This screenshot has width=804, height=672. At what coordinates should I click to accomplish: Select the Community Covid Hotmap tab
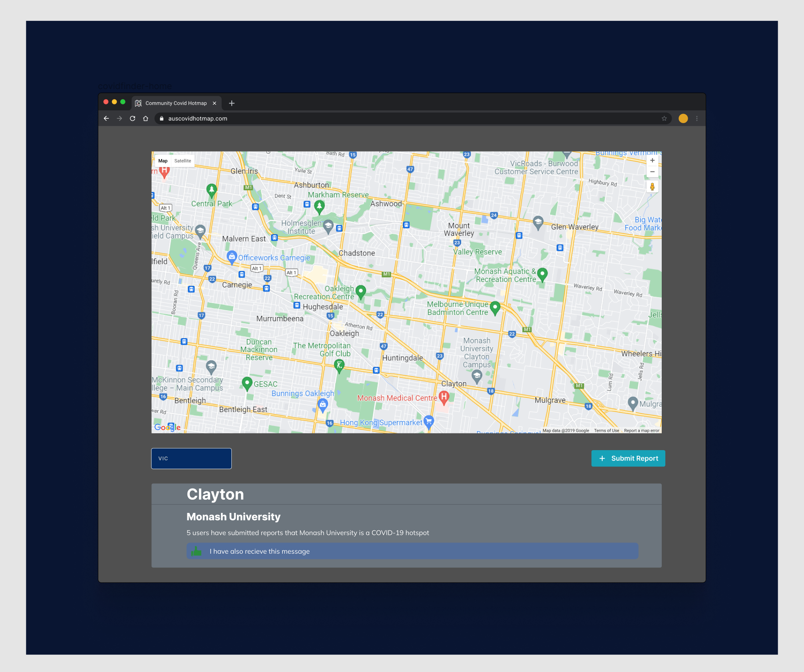[176, 103]
